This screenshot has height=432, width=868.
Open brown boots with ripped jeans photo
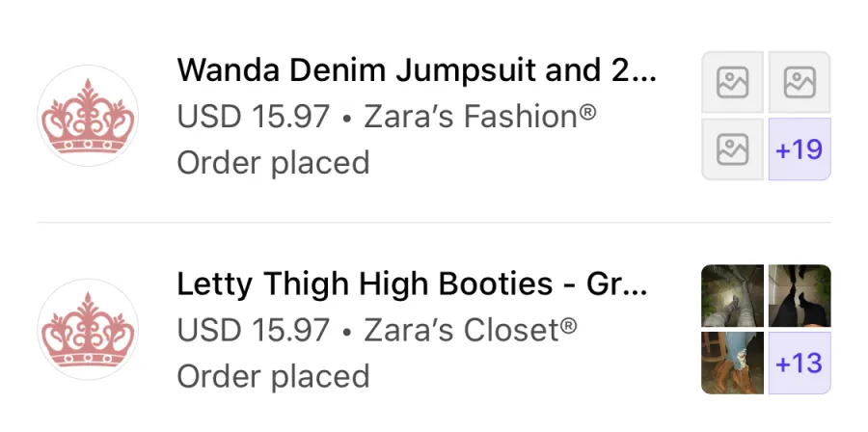click(x=732, y=363)
